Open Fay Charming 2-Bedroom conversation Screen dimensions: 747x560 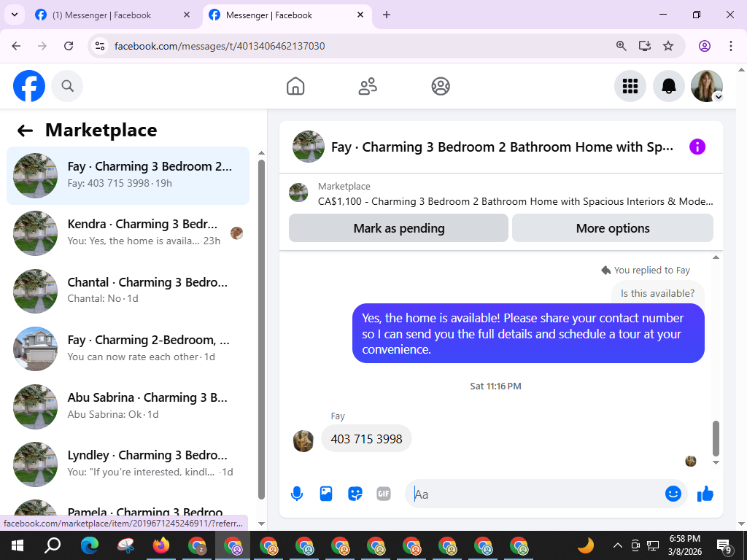click(128, 348)
